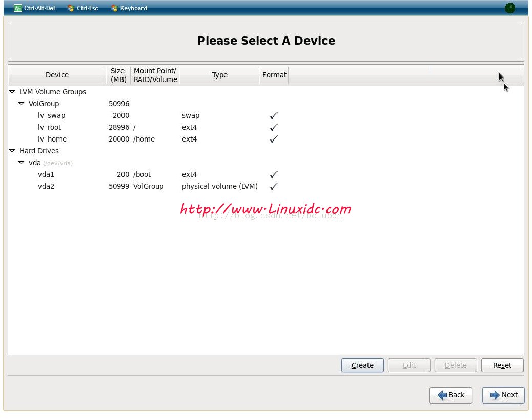Select the vda2 partition row
532x420 pixels.
[x=46, y=186]
